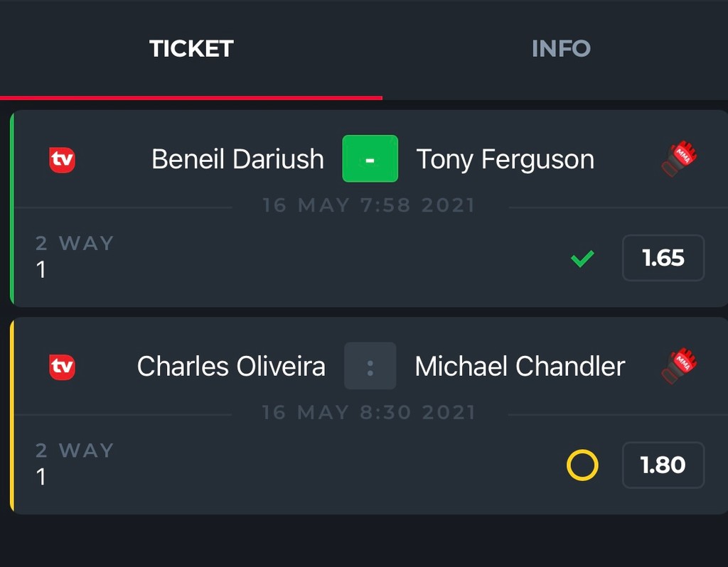Click 2 WAY label in first bet
This screenshot has height=567, width=728.
pyautogui.click(x=75, y=243)
